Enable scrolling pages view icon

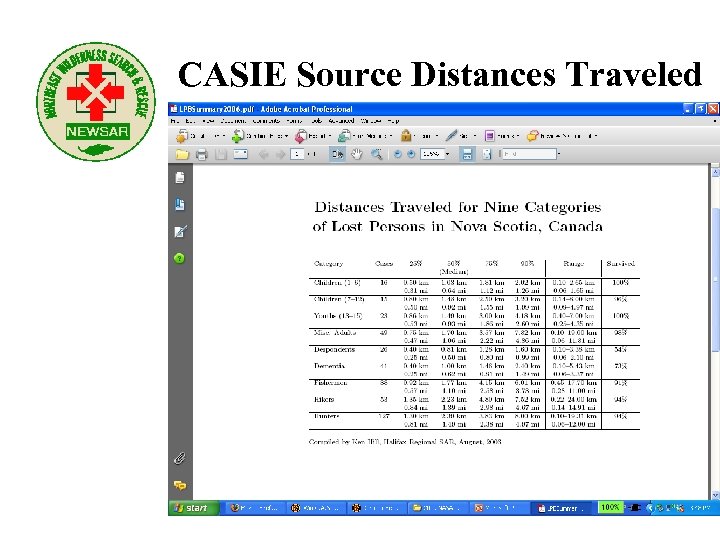click(x=467, y=154)
